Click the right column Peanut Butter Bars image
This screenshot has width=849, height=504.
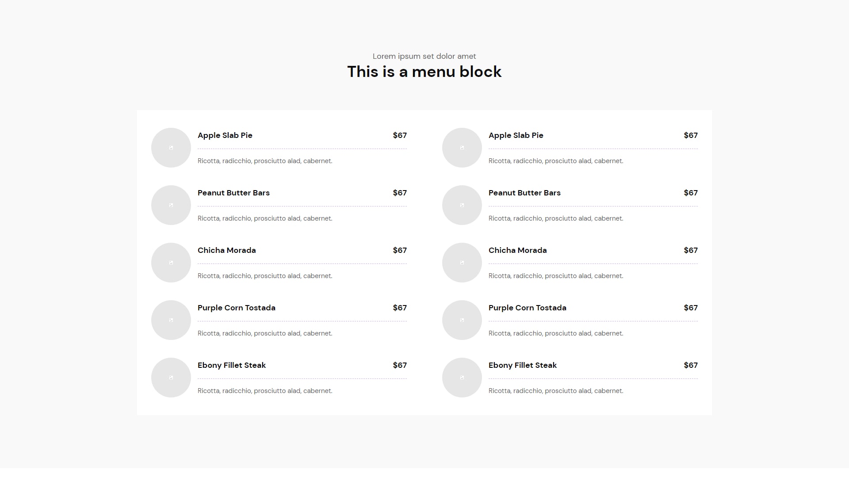tap(462, 205)
